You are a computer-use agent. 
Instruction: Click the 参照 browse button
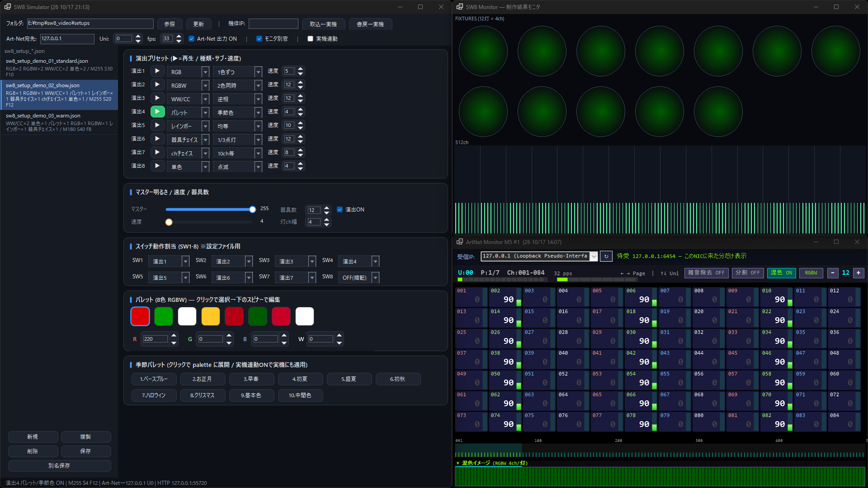tap(170, 24)
